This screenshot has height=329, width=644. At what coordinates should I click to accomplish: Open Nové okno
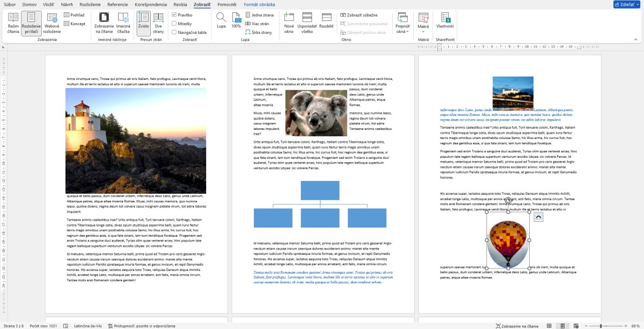(x=289, y=23)
